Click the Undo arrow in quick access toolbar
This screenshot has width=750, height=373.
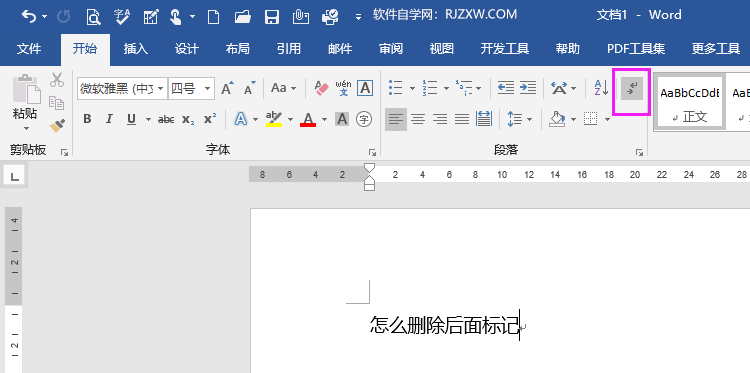(29, 17)
